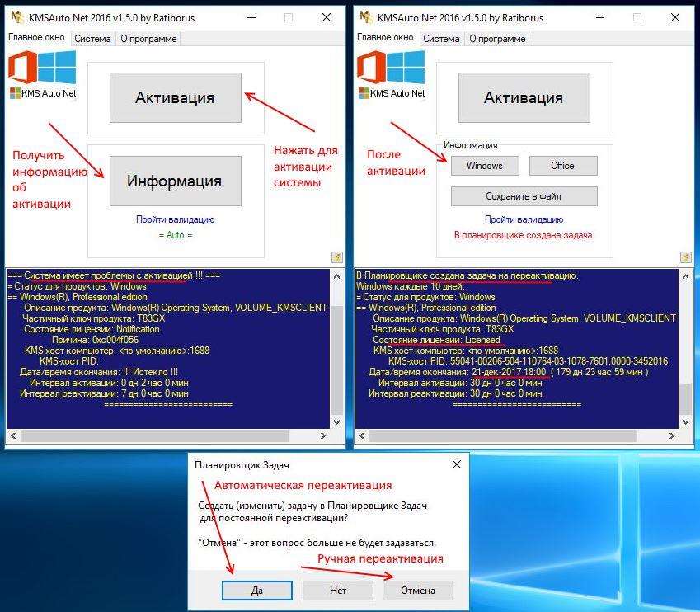Click vertical scrollbar thumb in right window log
Screen dimensions: 700x612
(x=685, y=399)
